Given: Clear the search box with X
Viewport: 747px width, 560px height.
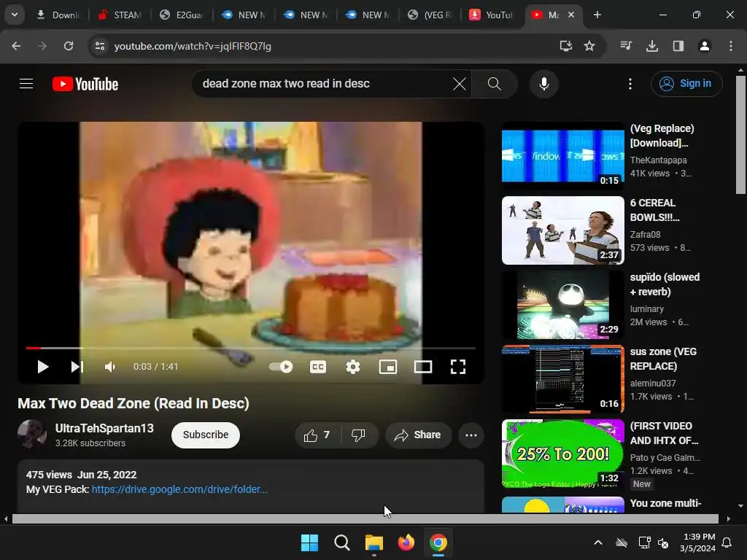Looking at the screenshot, I should (460, 84).
